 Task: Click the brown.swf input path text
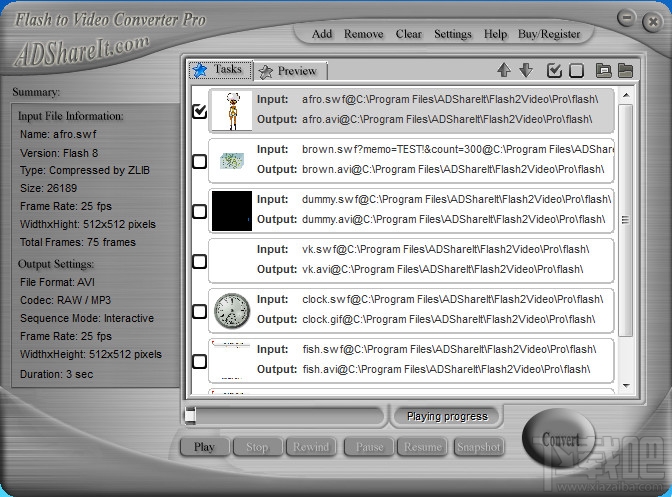click(x=458, y=150)
